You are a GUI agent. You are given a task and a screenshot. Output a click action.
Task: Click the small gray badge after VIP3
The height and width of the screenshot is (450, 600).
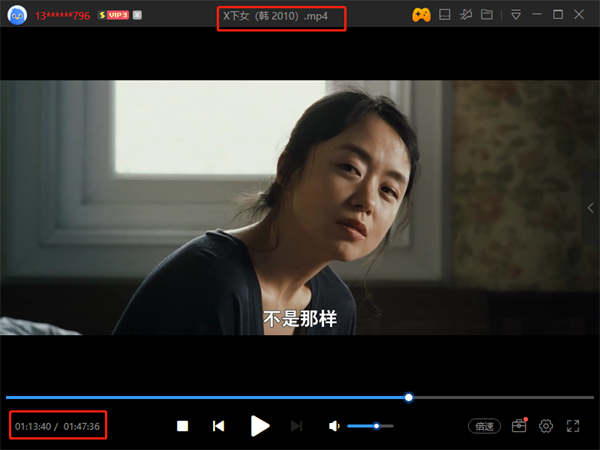coord(137,16)
